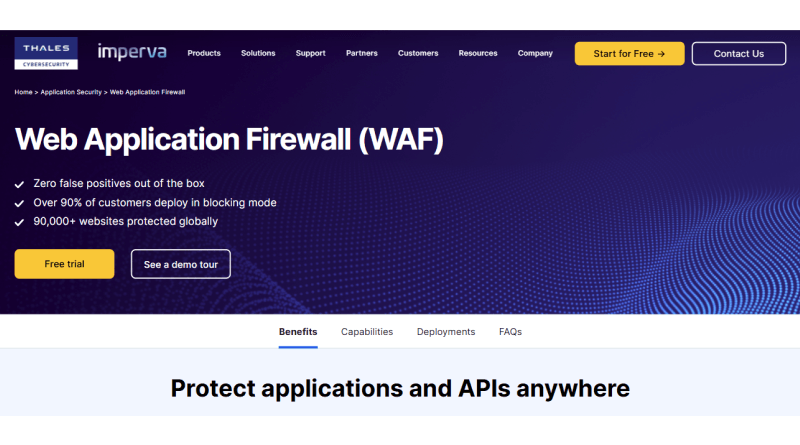Open Application Security breadcrumb link
800x445 pixels.
click(x=71, y=92)
